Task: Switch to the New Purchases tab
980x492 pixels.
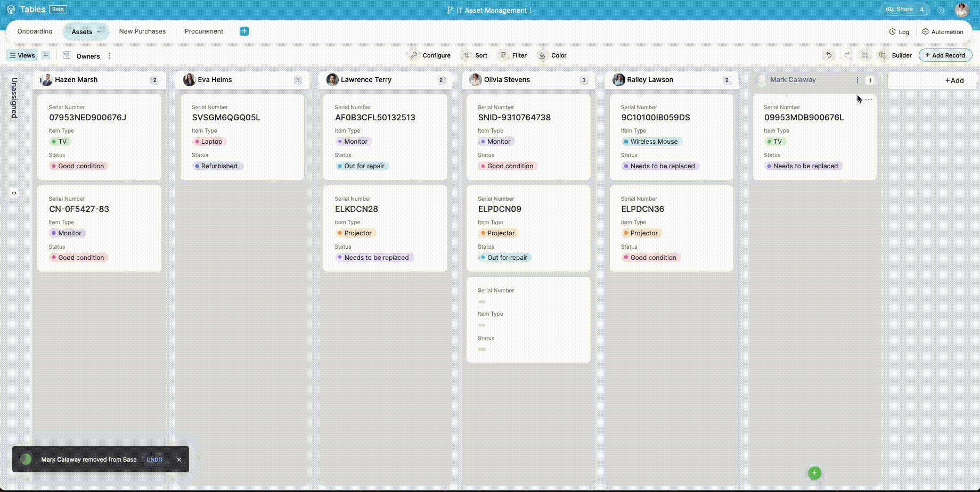Action: [142, 31]
